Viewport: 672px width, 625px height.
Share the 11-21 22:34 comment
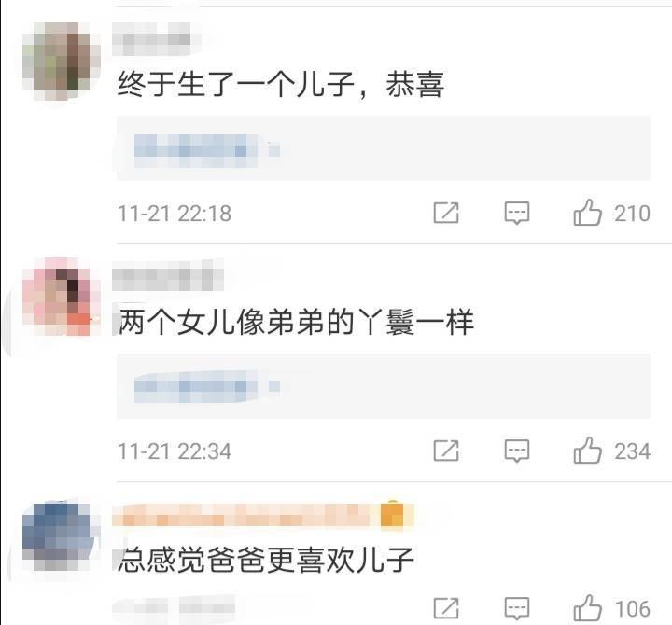coord(446,451)
